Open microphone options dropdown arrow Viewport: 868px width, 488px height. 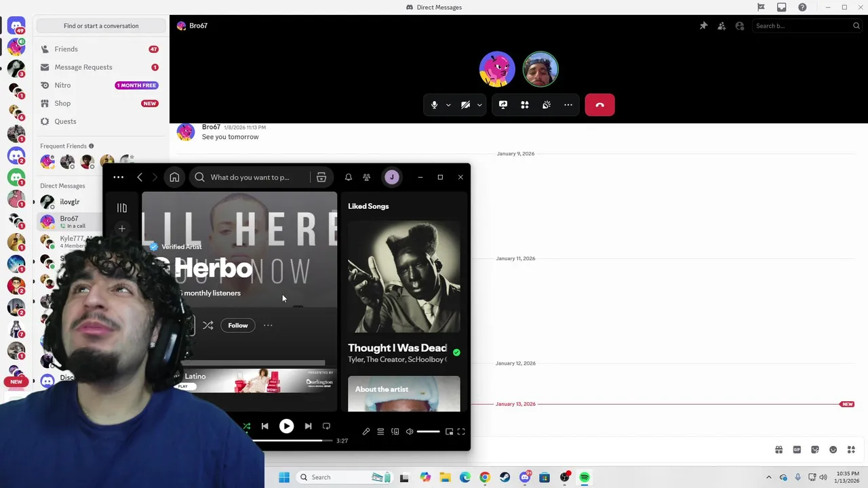pos(448,105)
